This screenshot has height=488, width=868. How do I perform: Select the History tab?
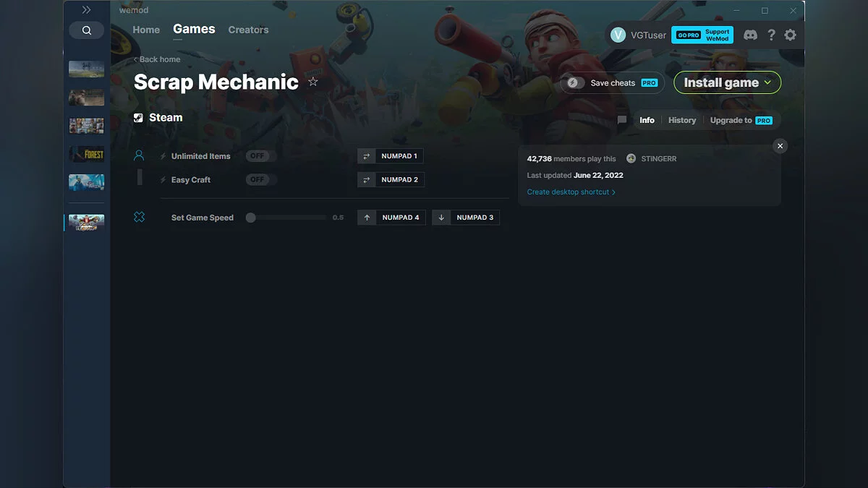point(682,120)
